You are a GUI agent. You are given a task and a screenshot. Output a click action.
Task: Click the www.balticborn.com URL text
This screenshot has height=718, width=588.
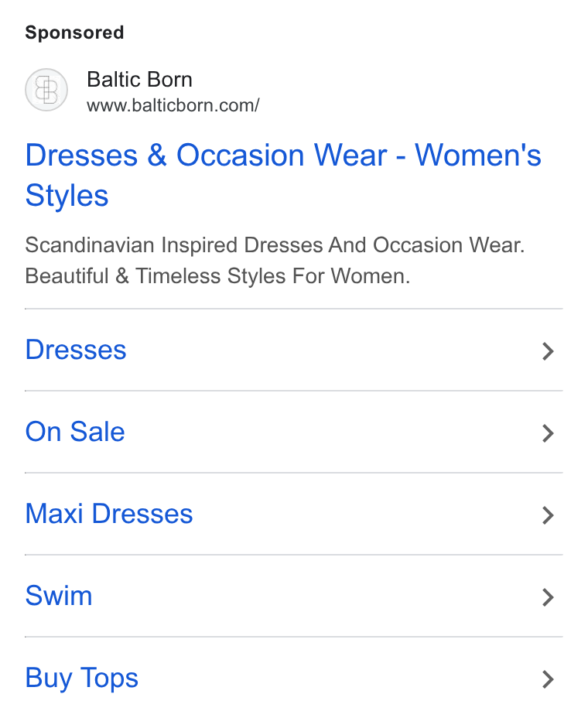pyautogui.click(x=173, y=105)
